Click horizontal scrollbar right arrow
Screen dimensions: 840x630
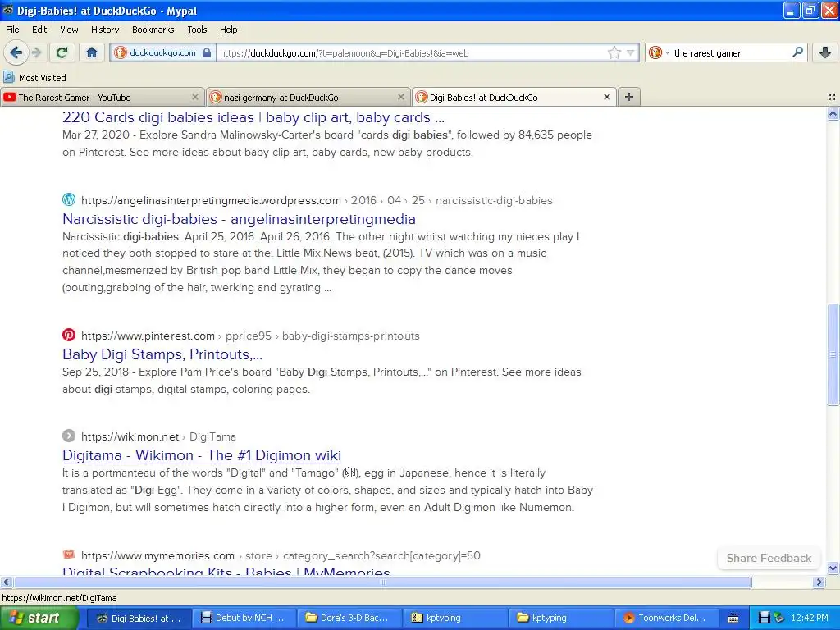pos(819,582)
